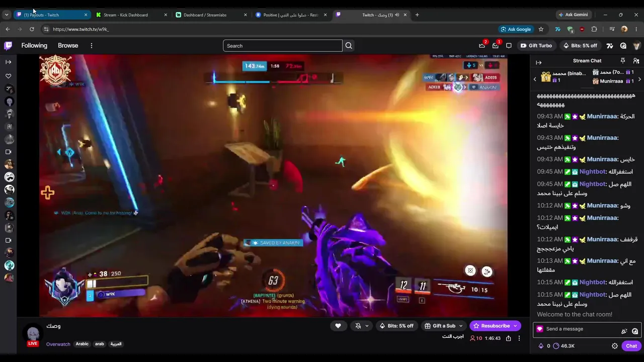Image resolution: width=644 pixels, height=362 pixels.
Task: Open the chat community users list
Action: coord(636,61)
